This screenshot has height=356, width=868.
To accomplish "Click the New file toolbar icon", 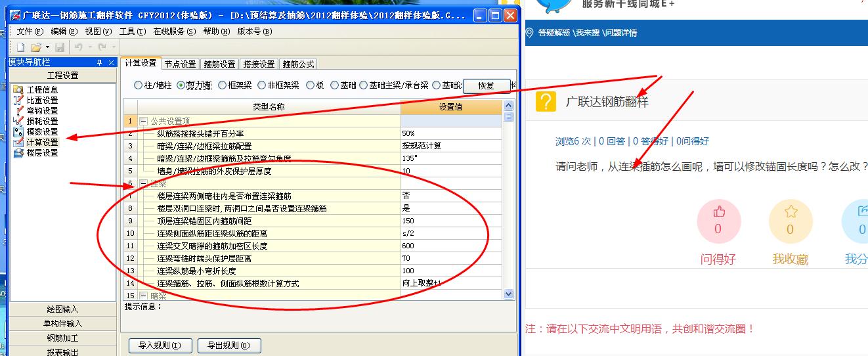I will (20, 47).
